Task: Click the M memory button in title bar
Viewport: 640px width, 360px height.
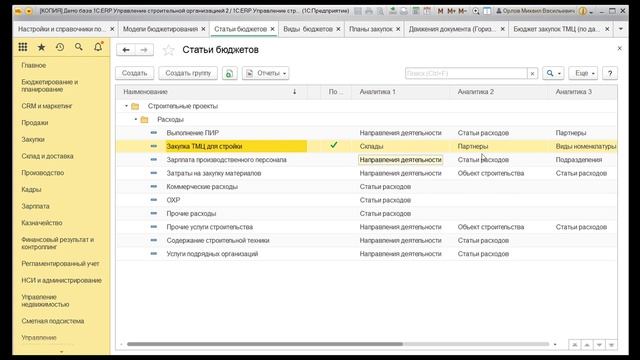Action: 440,11
